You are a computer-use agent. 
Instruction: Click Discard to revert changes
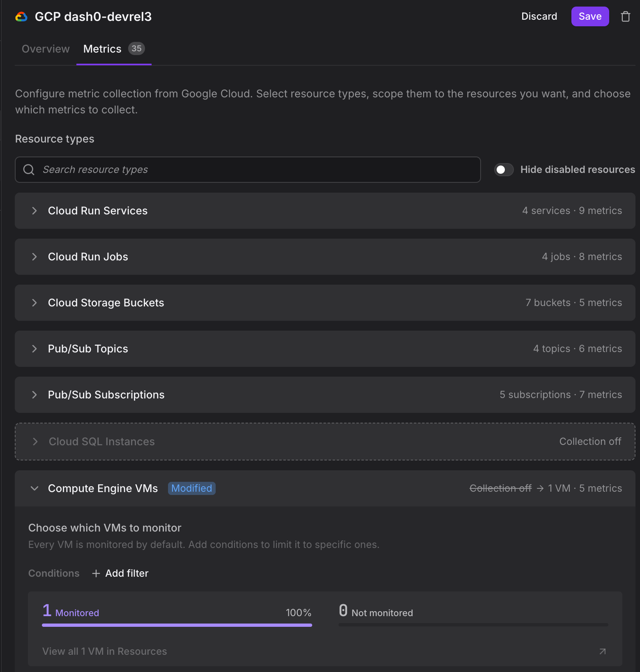(x=539, y=16)
